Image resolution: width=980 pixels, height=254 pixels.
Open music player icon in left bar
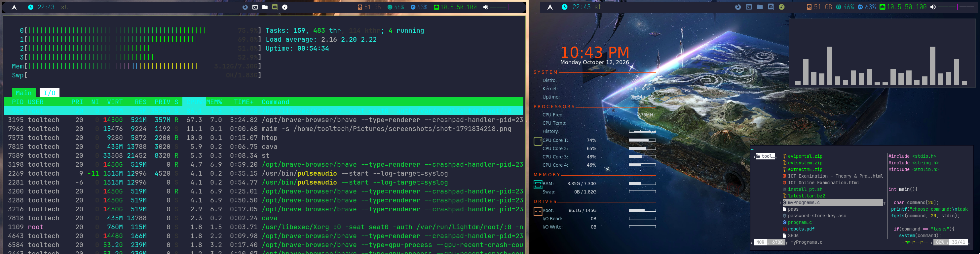point(284,7)
